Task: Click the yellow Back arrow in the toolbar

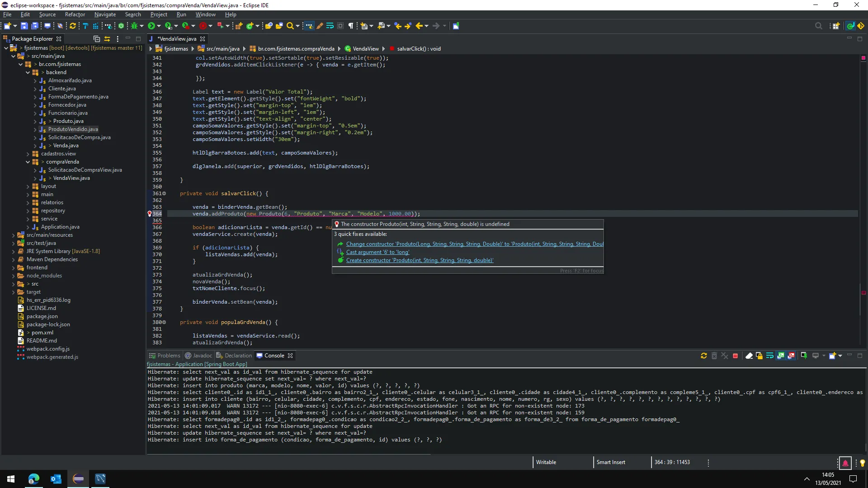Action: (419, 26)
